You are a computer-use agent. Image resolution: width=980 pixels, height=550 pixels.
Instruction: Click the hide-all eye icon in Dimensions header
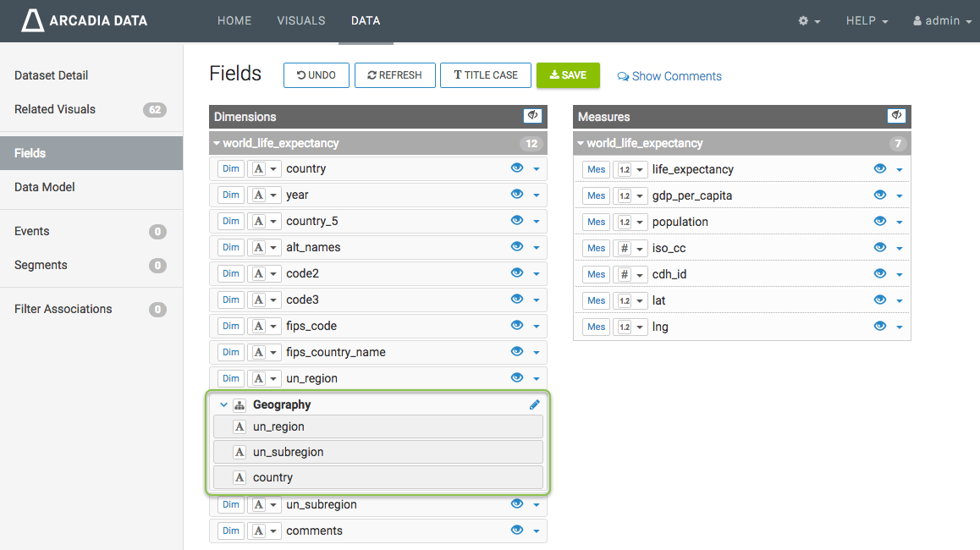tap(532, 116)
